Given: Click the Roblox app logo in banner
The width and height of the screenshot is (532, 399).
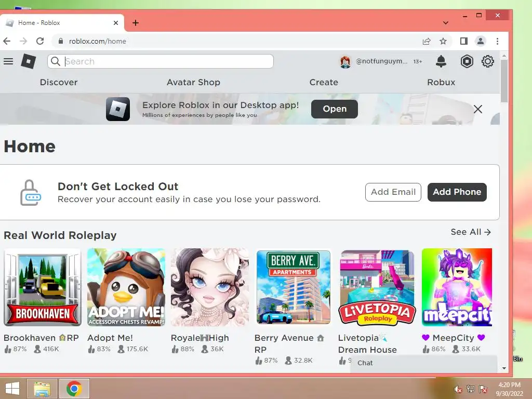Looking at the screenshot, I should coord(118,109).
